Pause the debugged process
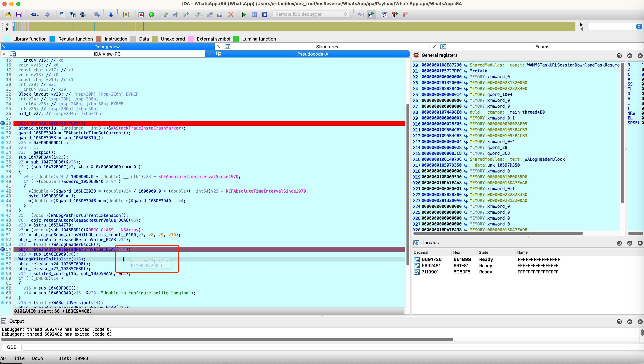 [254, 15]
